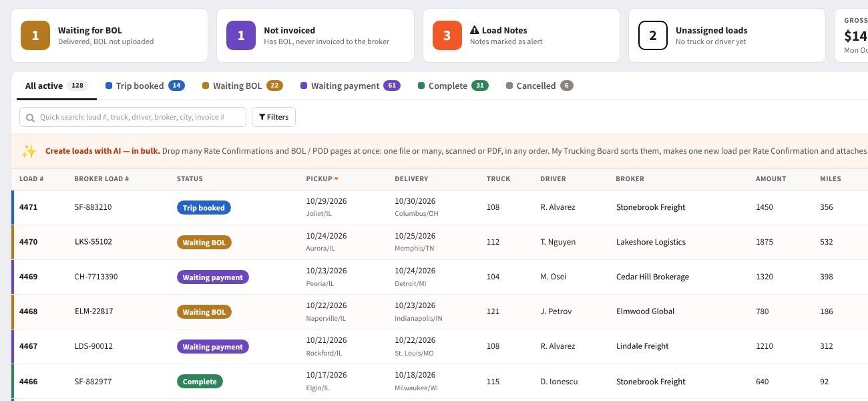The image size is (868, 401).
Task: Focus the Quick search input field
Action: [x=133, y=117]
